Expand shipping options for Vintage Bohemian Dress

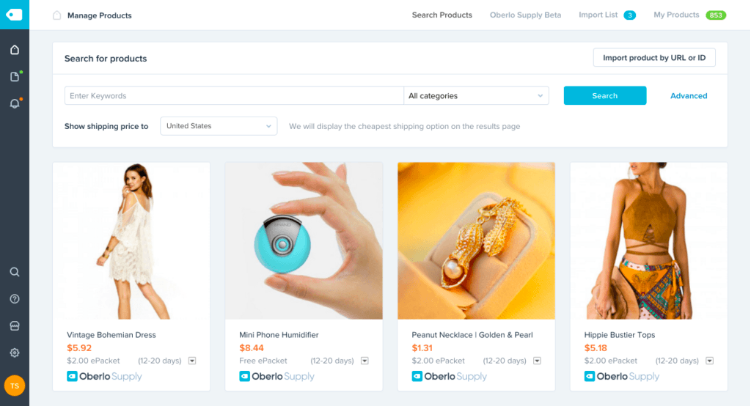[x=192, y=361]
